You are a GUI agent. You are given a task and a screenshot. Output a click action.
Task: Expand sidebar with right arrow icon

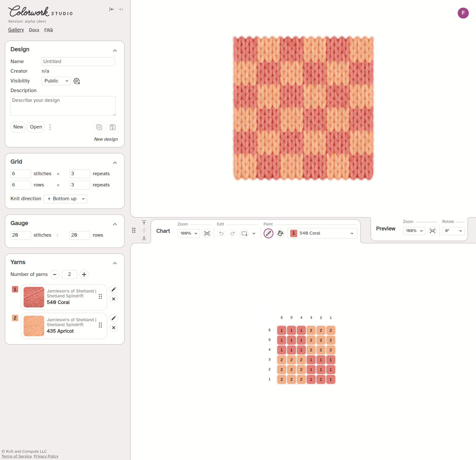click(120, 9)
